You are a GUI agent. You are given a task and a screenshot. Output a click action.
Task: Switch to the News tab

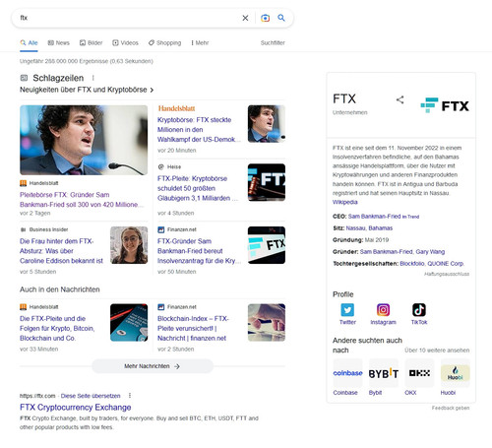[x=59, y=43]
